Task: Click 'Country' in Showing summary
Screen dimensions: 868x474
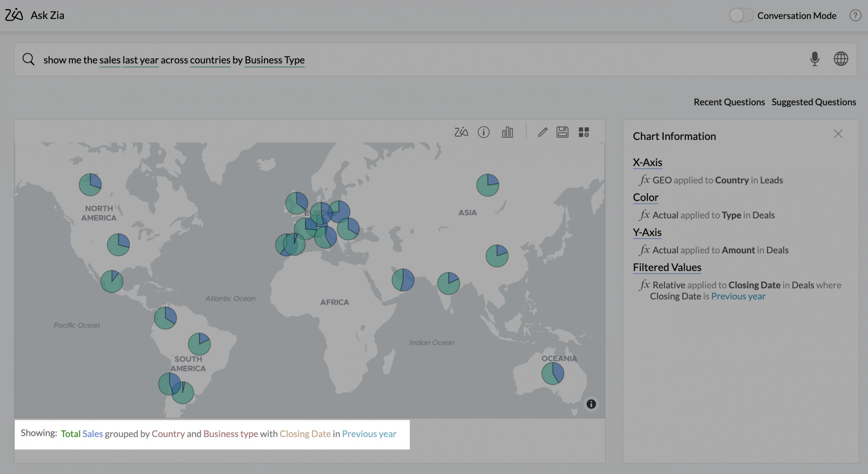Action: click(168, 434)
